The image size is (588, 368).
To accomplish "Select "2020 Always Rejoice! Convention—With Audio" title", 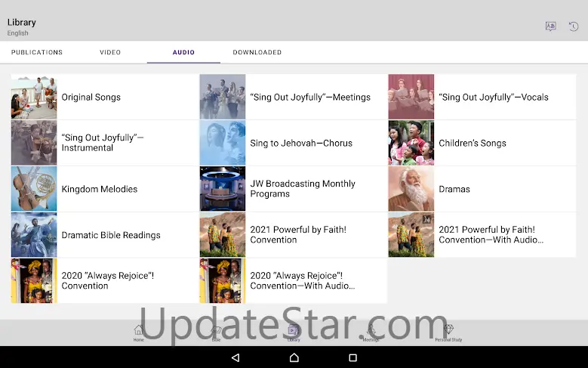I will tap(302, 280).
